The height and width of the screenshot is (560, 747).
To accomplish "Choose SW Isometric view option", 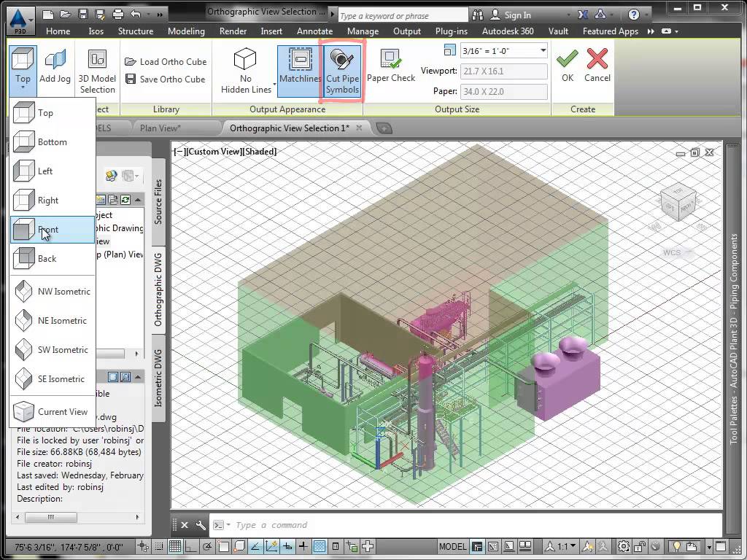I will [x=62, y=350].
